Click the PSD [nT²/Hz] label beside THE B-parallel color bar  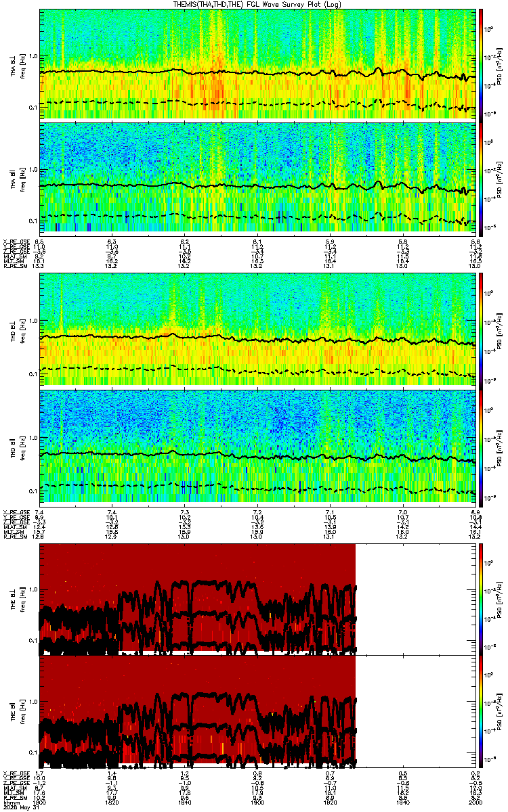[x=498, y=710]
